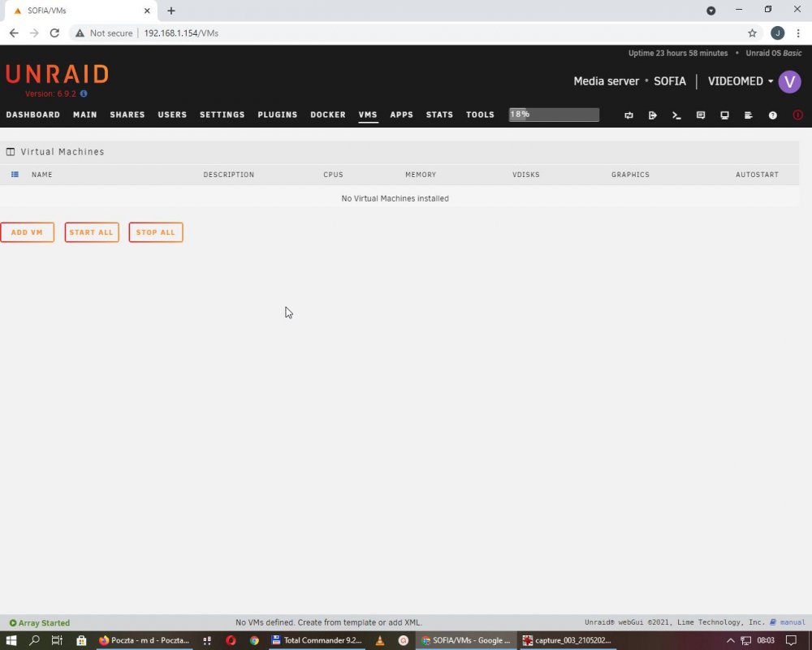The width and height of the screenshot is (812, 650).
Task: Switch to Firefox Poczta taskbar window
Action: click(145, 640)
